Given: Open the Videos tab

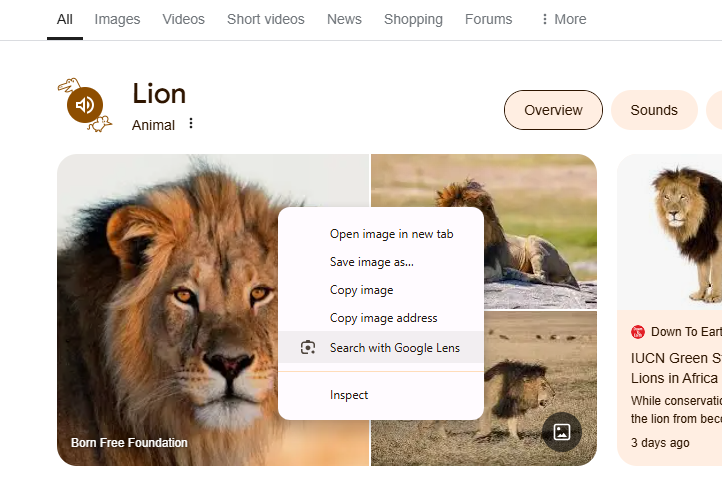Looking at the screenshot, I should [x=183, y=19].
